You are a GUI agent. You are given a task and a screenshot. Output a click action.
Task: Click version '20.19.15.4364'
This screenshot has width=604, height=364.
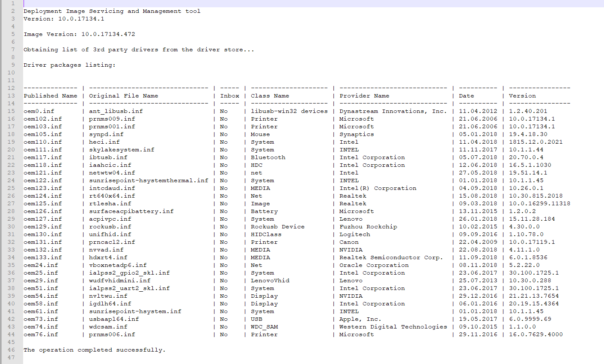tap(534, 304)
